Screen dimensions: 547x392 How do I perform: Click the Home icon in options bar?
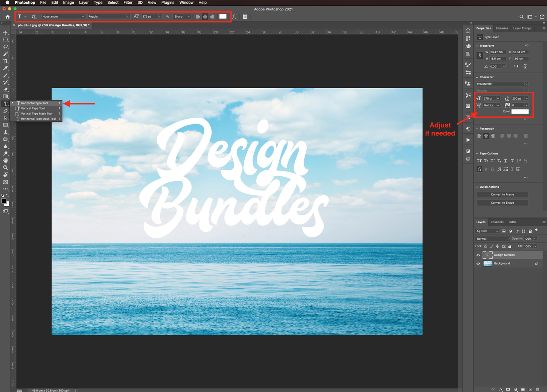click(x=7, y=17)
